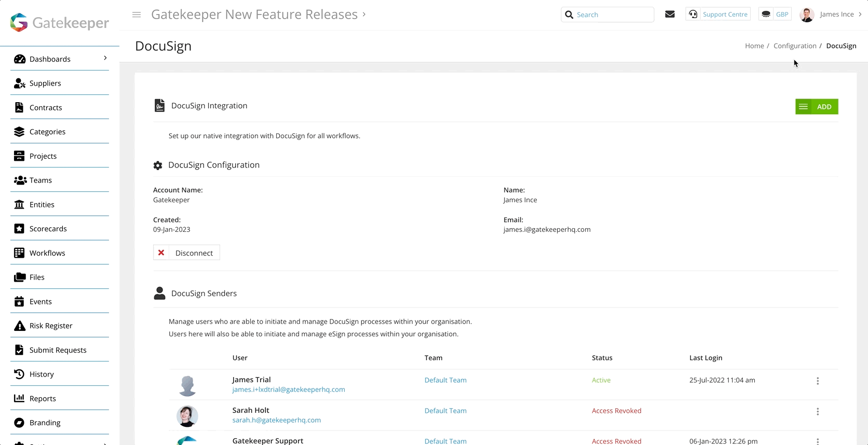Open the Reports menu item
The width and height of the screenshot is (868, 445).
click(60, 398)
